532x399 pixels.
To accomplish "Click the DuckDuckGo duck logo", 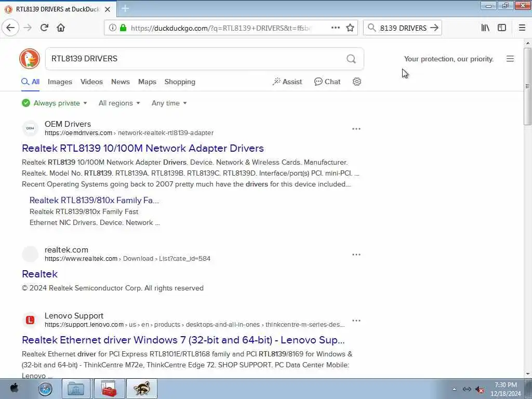I will point(30,59).
